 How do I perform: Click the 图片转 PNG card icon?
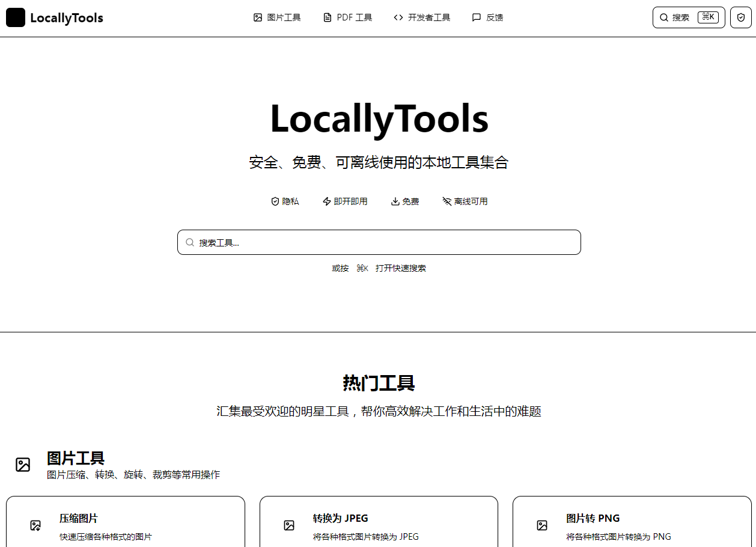[542, 525]
